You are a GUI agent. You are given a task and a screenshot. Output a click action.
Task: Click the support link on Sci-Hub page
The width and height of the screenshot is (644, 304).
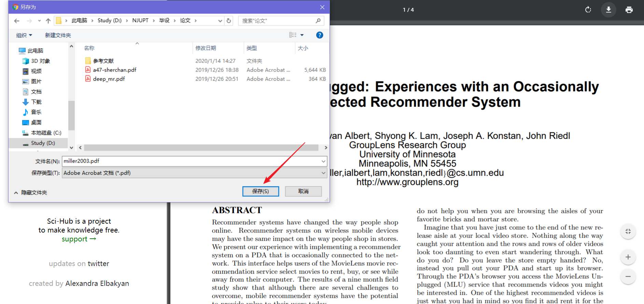79,239
